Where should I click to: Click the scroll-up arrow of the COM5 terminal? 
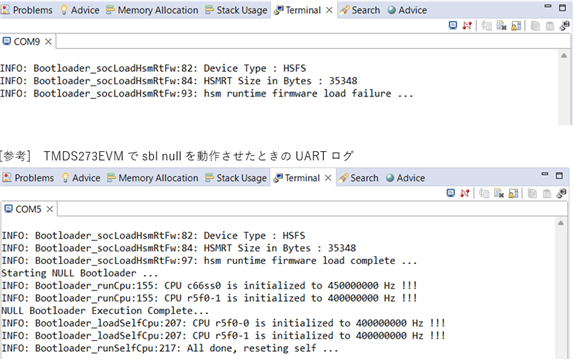[561, 223]
